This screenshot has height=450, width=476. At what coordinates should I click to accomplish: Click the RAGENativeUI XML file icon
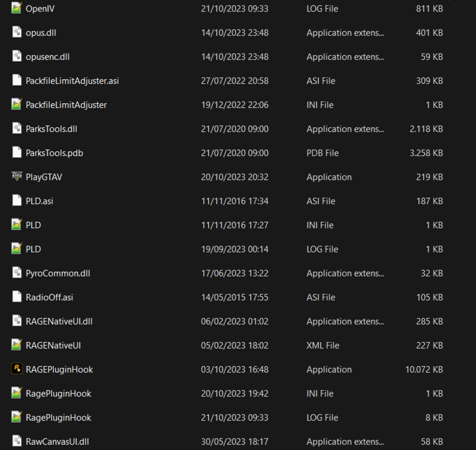click(17, 344)
